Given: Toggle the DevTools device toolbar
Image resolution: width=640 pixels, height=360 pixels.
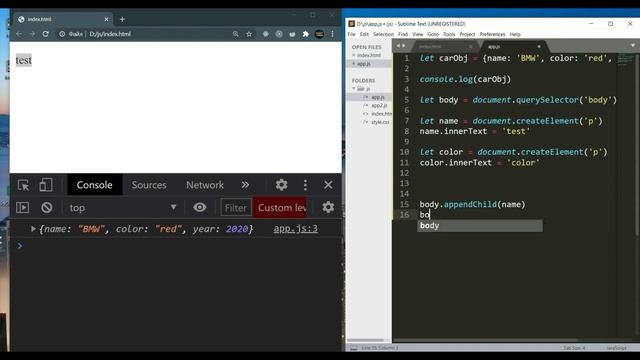Looking at the screenshot, I should pos(46,185).
